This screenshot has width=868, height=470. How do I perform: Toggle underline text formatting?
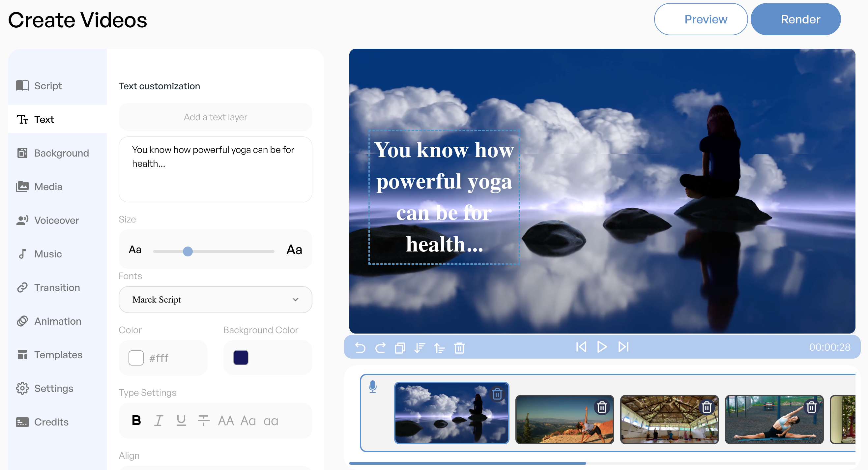(181, 421)
